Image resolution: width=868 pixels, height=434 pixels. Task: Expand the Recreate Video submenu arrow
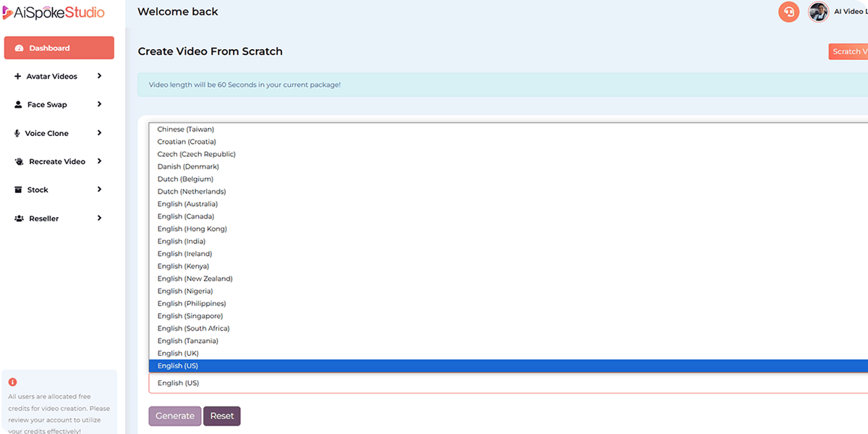click(x=99, y=161)
